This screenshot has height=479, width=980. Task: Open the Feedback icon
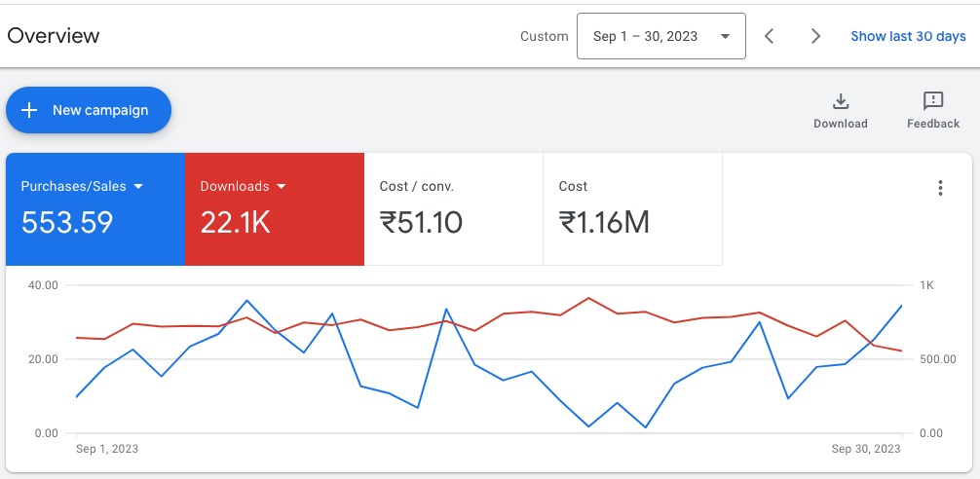(932, 101)
